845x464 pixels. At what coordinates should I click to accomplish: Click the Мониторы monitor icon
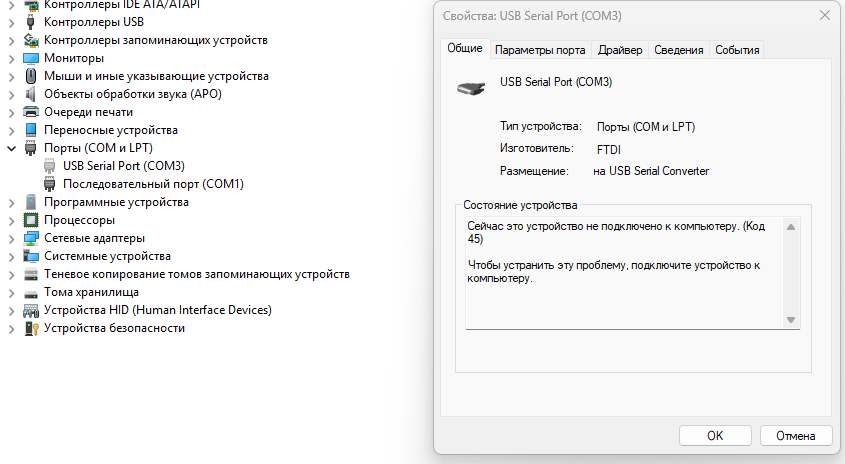pyautogui.click(x=31, y=58)
